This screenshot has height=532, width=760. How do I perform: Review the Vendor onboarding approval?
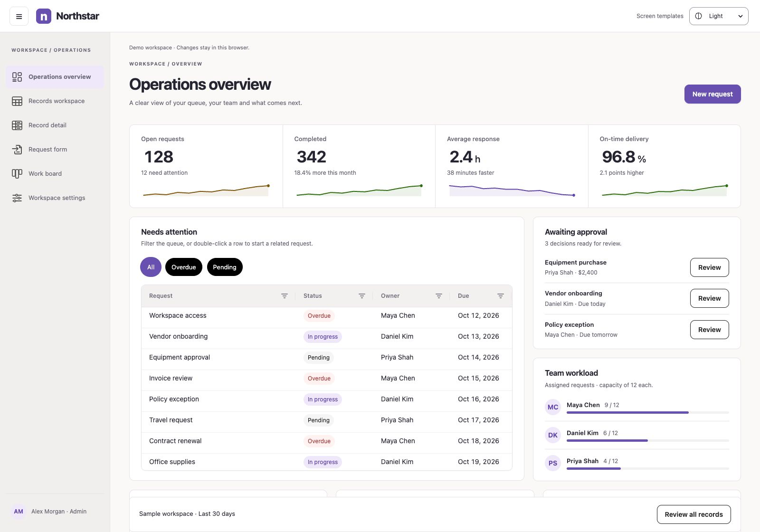[709, 298]
